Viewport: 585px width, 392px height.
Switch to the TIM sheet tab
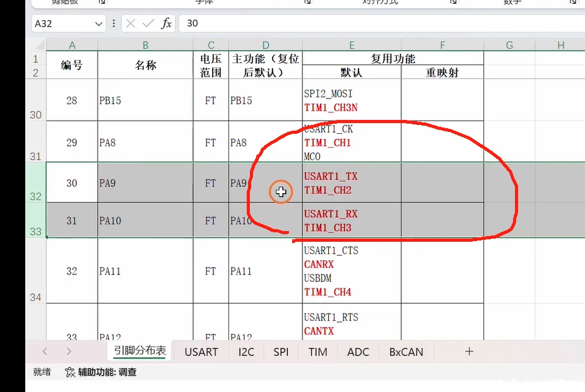coord(318,352)
